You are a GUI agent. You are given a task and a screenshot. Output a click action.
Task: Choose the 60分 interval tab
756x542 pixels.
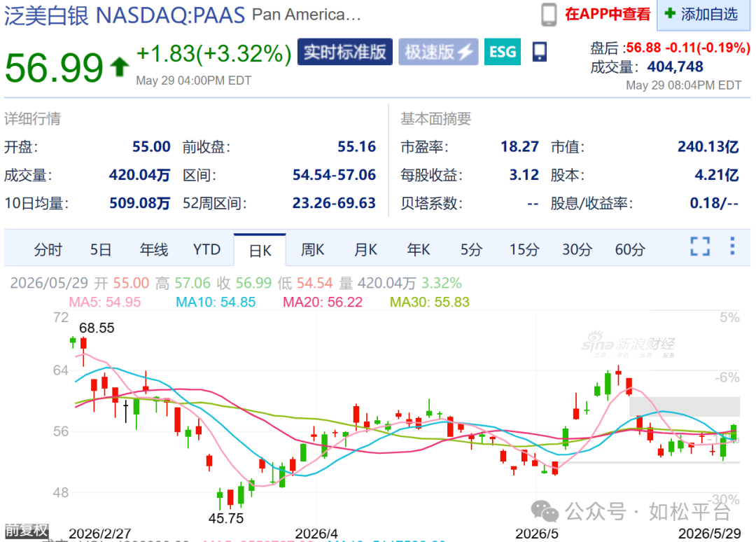coord(630,250)
